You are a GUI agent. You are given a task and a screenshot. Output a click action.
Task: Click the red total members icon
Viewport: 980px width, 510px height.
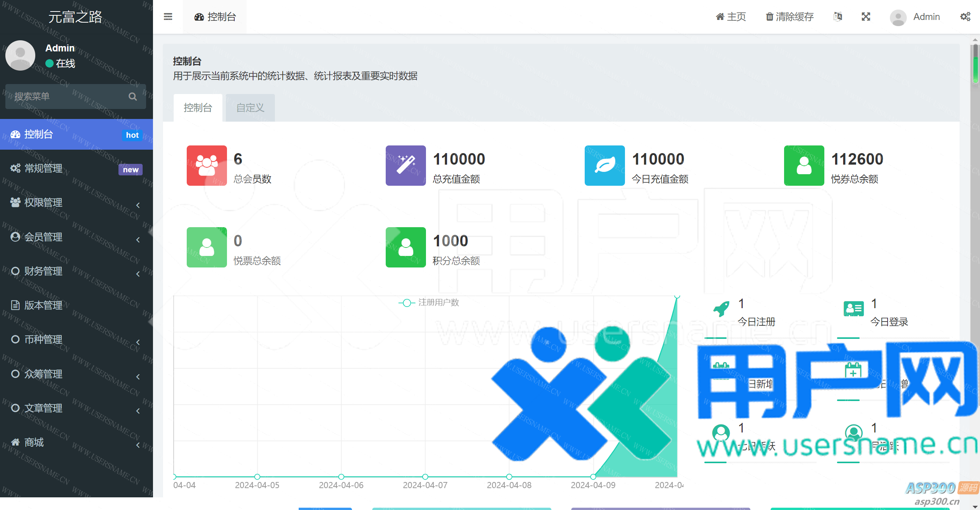coord(207,165)
